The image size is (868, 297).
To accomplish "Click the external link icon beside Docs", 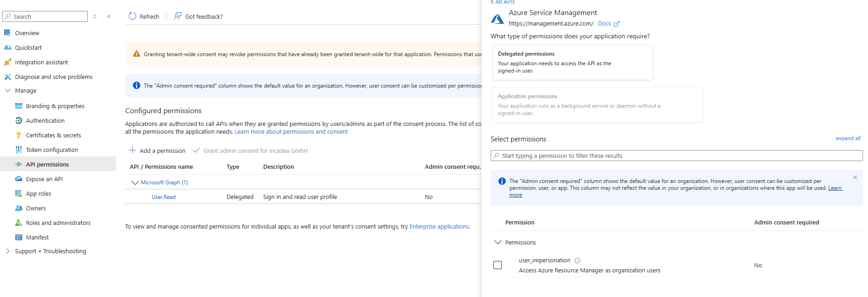I will [x=616, y=24].
